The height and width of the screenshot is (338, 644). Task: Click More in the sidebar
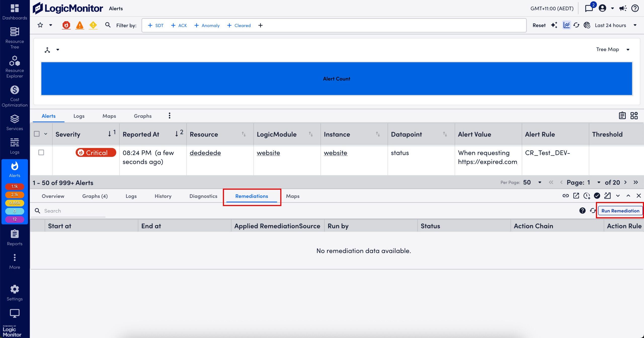click(x=15, y=262)
